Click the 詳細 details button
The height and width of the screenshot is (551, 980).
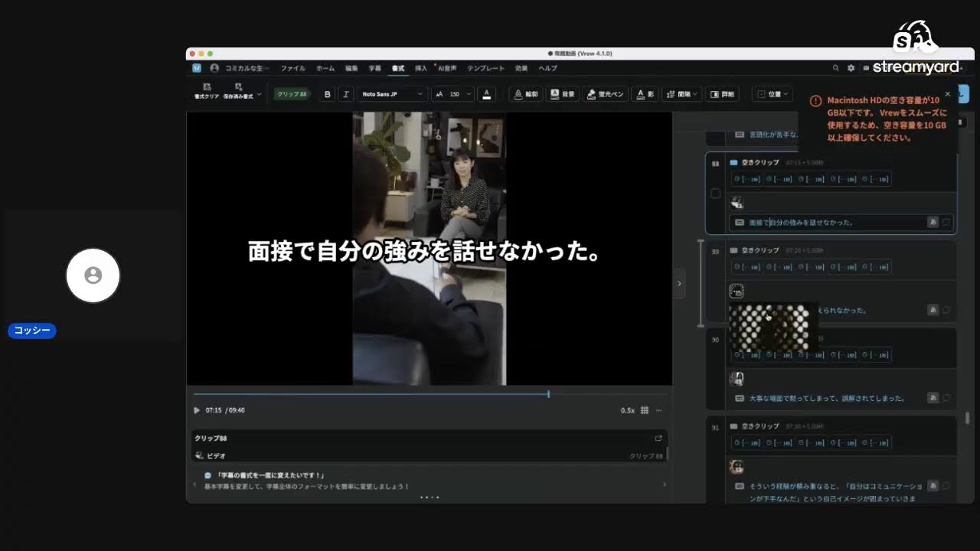point(722,94)
